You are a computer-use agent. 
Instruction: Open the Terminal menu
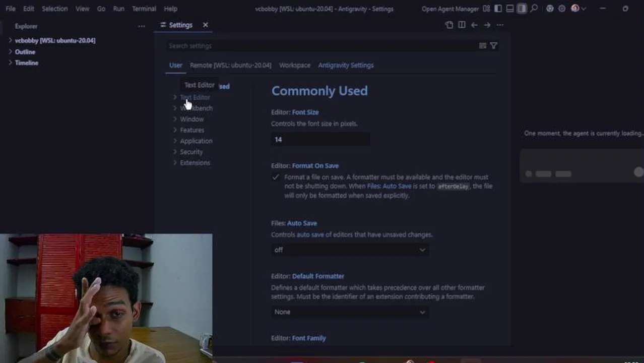click(144, 9)
